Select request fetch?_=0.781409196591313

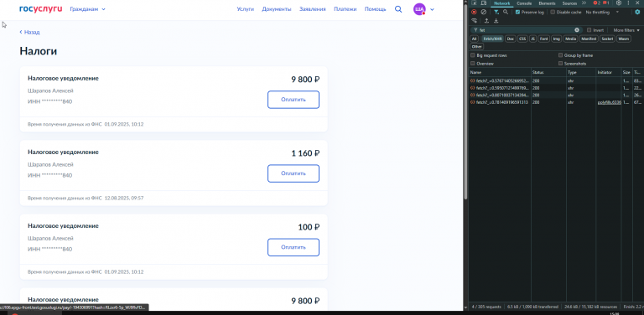tap(500, 102)
